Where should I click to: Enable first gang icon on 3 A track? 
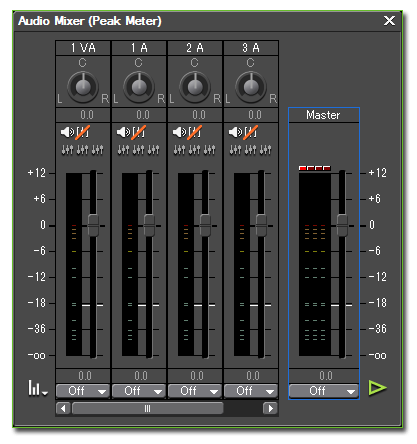pyautogui.click(x=235, y=150)
